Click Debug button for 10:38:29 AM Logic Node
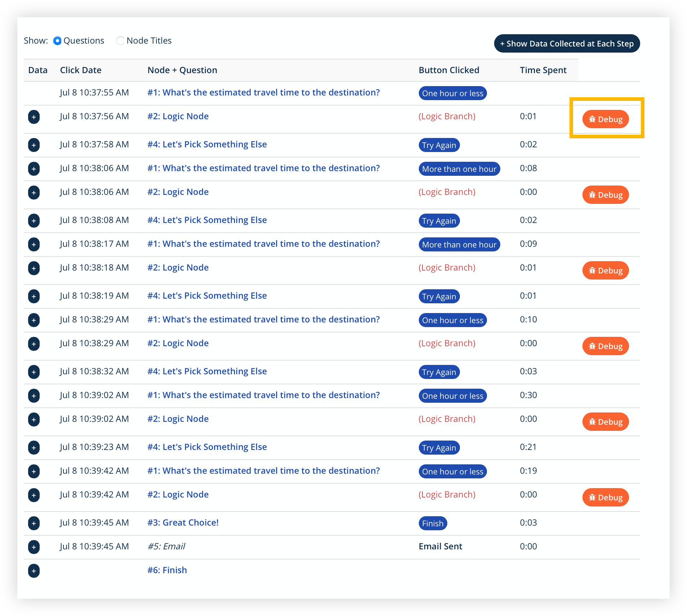 point(606,346)
